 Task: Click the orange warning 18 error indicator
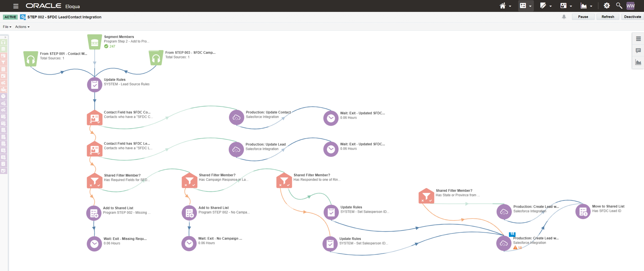click(517, 248)
